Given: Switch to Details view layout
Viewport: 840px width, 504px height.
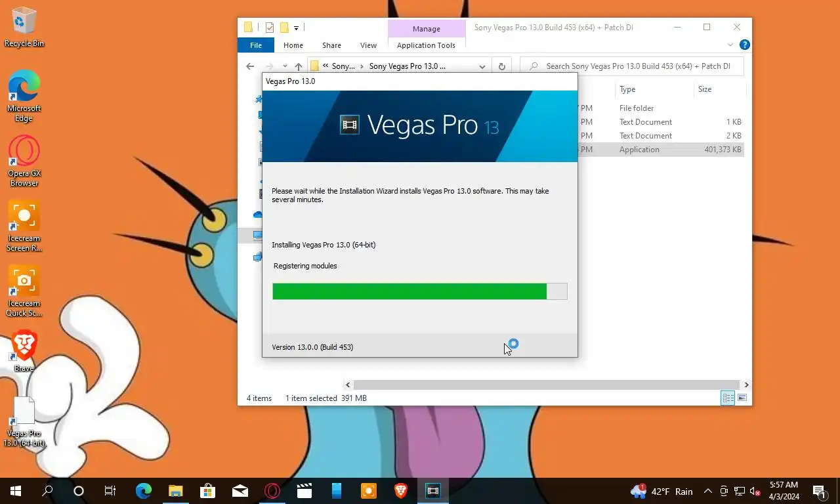Looking at the screenshot, I should [x=728, y=398].
